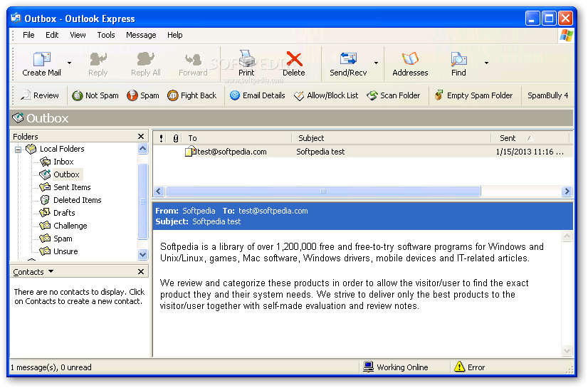Sort messages by priority column

(x=161, y=138)
